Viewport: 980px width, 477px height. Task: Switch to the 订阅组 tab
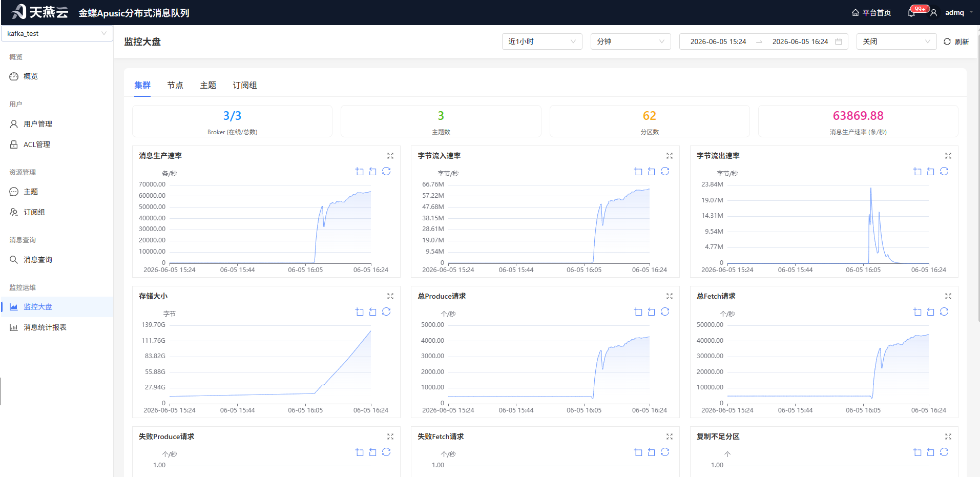click(245, 85)
